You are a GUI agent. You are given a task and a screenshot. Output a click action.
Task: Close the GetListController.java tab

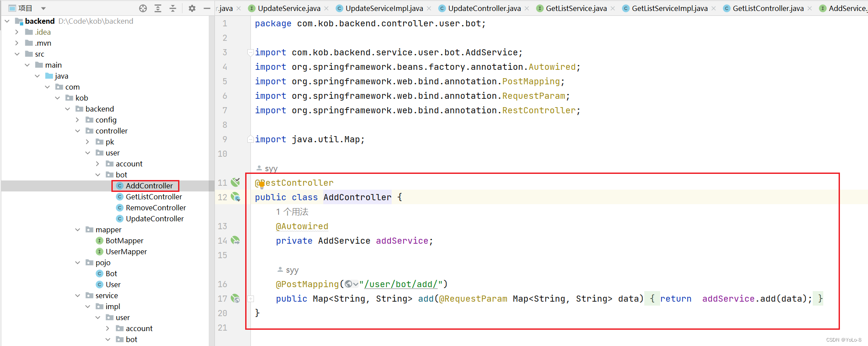pyautogui.click(x=810, y=8)
